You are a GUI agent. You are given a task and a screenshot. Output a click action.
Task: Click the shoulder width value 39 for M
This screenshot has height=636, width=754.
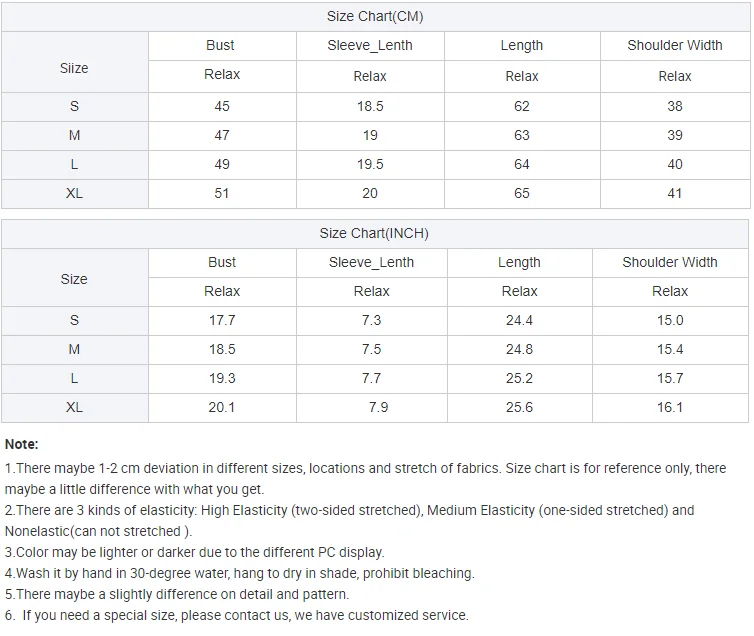675,135
